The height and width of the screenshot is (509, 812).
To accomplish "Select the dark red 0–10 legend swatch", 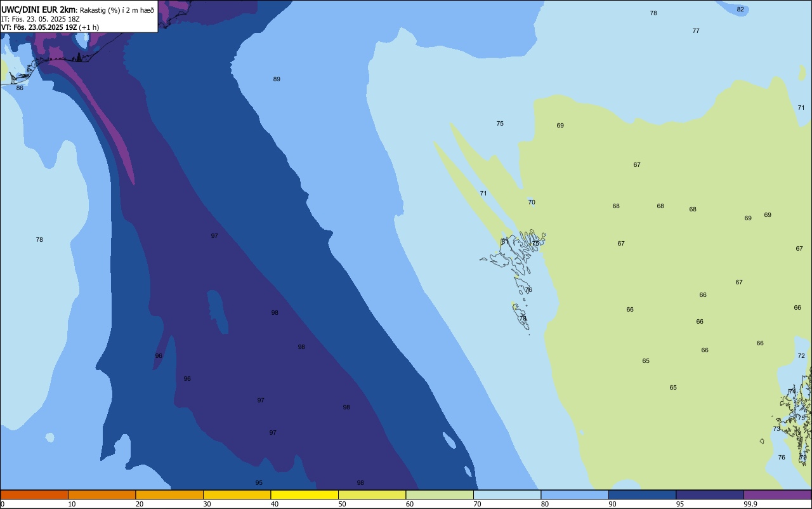I will 34,494.
